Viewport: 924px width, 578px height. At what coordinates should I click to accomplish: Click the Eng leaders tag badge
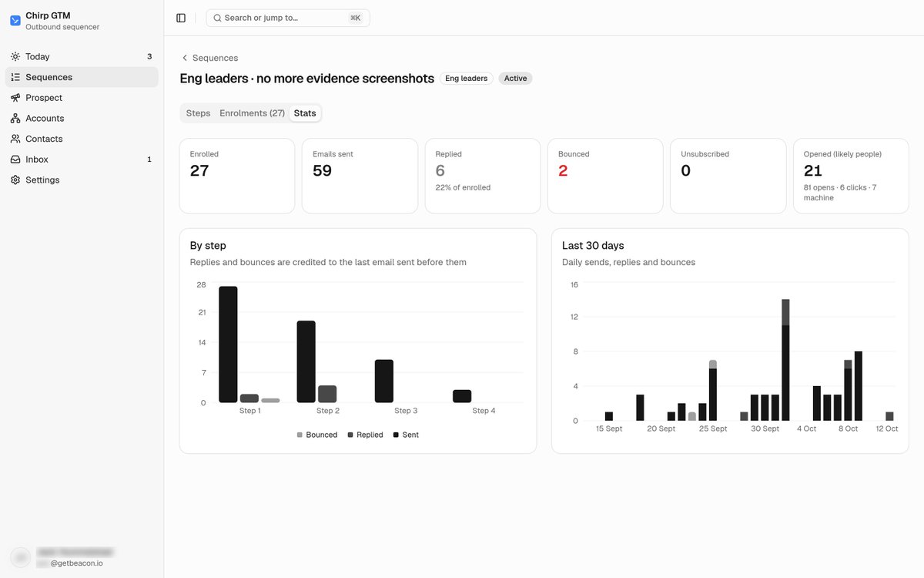(x=466, y=79)
